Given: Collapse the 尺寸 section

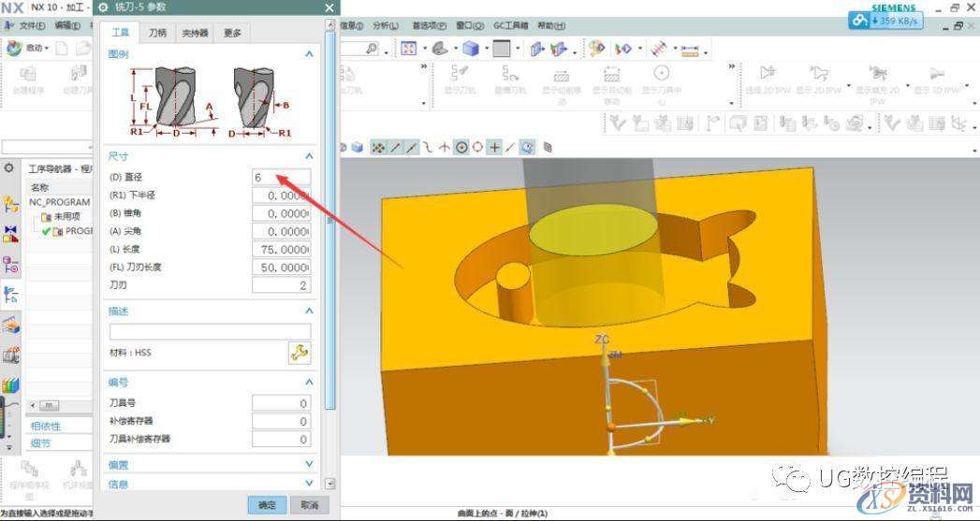Looking at the screenshot, I should tap(309, 157).
